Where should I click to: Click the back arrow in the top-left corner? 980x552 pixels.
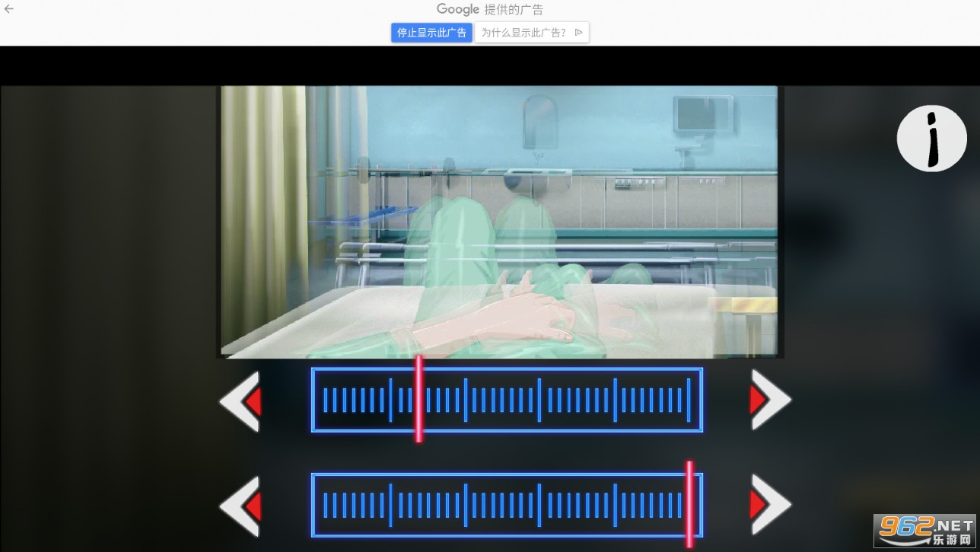(9, 9)
